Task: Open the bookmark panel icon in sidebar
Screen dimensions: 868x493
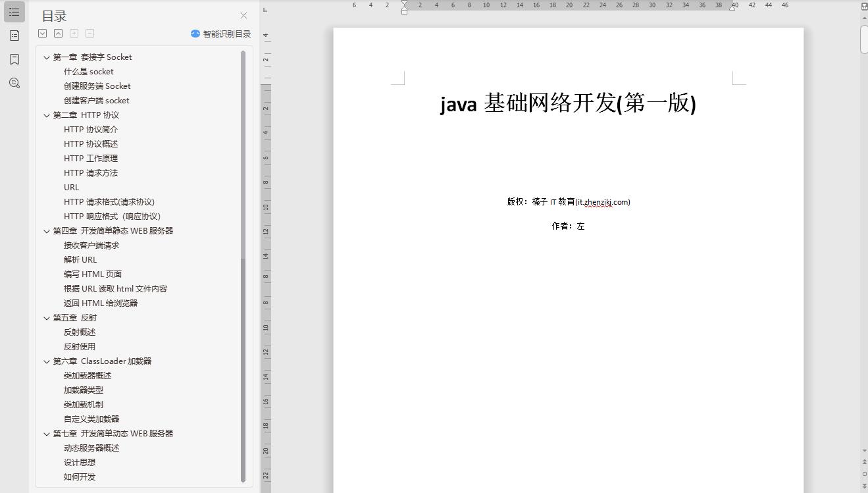Action: 14,59
